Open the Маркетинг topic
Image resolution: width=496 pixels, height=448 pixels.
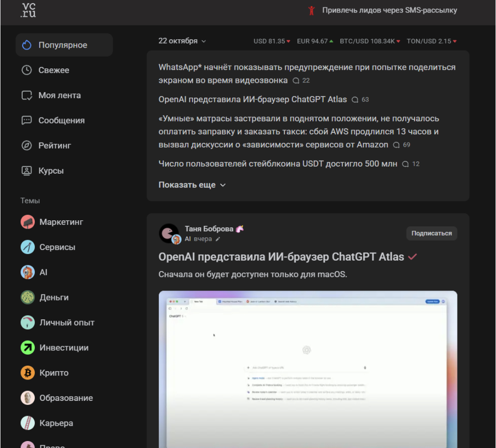coord(62,222)
